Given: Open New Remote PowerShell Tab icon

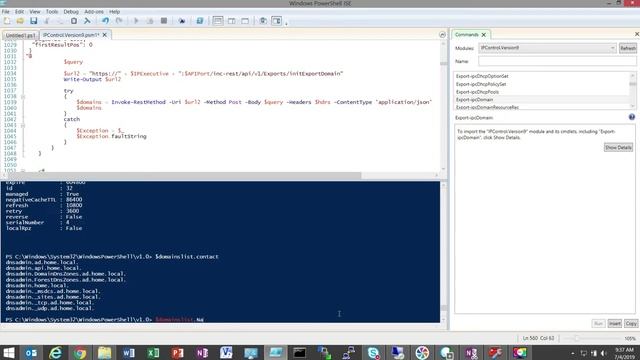Looking at the screenshot, I should click(182, 21).
